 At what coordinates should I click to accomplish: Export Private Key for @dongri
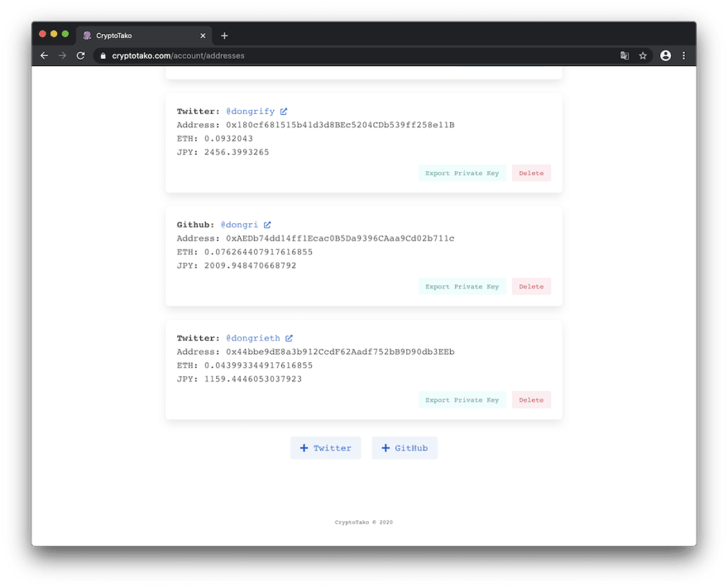click(x=462, y=287)
